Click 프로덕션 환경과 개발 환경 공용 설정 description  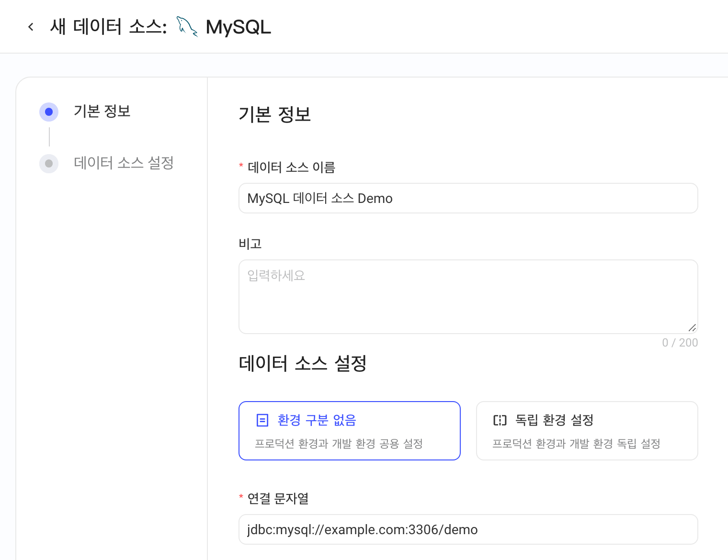(339, 444)
